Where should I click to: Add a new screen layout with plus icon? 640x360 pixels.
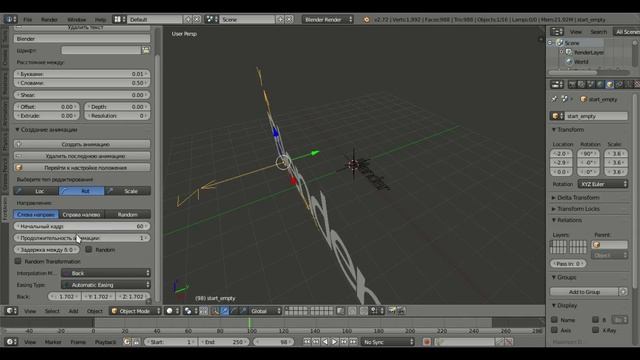(188, 19)
